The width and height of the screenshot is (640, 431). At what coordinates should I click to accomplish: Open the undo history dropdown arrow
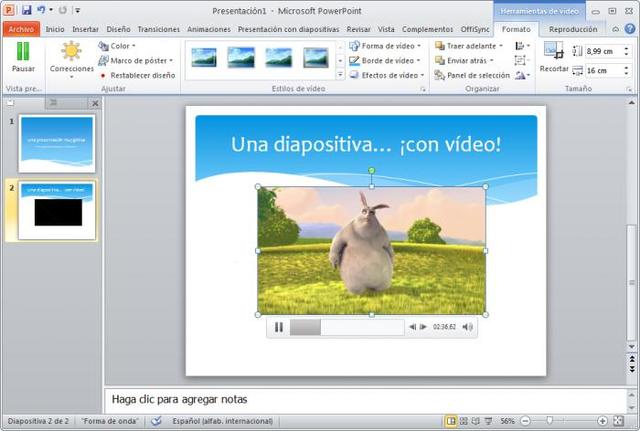pyautogui.click(x=51, y=10)
